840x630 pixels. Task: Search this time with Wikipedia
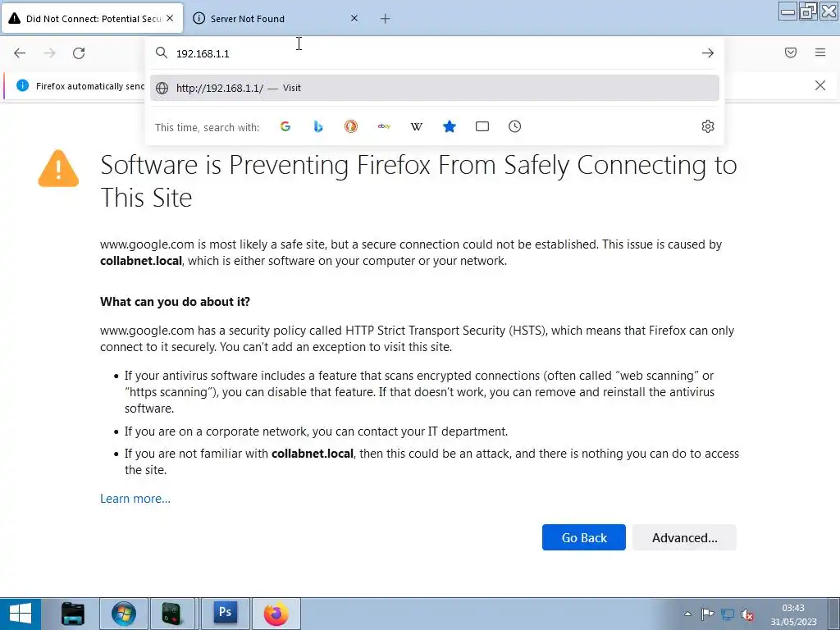point(416,126)
